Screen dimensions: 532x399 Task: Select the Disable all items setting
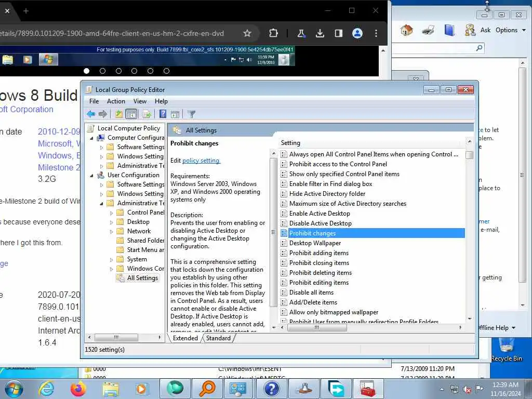tap(311, 292)
